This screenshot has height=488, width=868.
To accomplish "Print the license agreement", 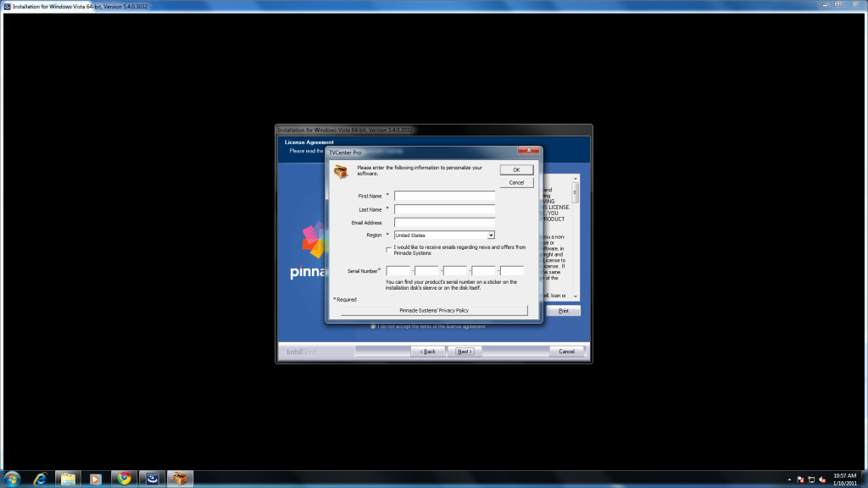I will click(x=563, y=311).
